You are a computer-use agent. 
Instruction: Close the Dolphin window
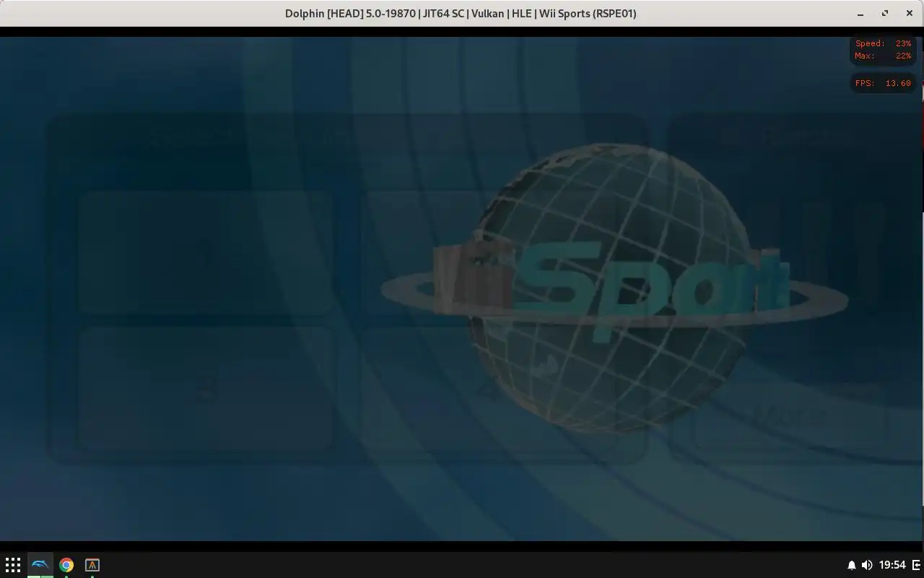pos(909,13)
